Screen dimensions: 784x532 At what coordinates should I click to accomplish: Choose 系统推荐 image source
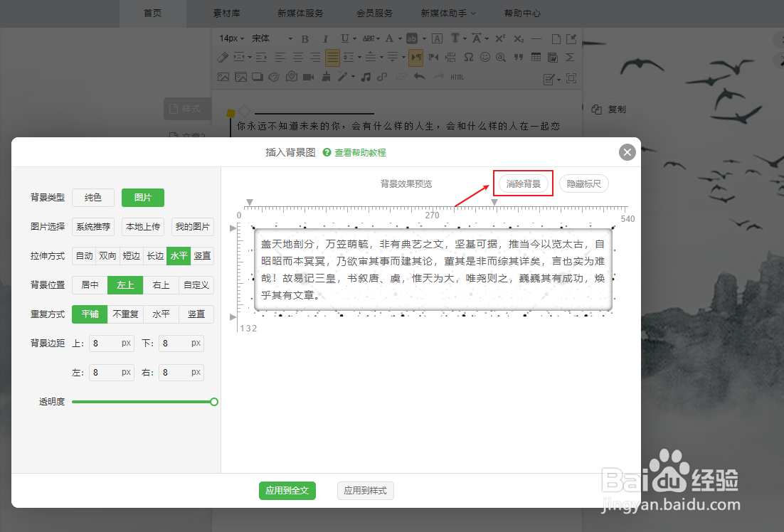point(93,226)
